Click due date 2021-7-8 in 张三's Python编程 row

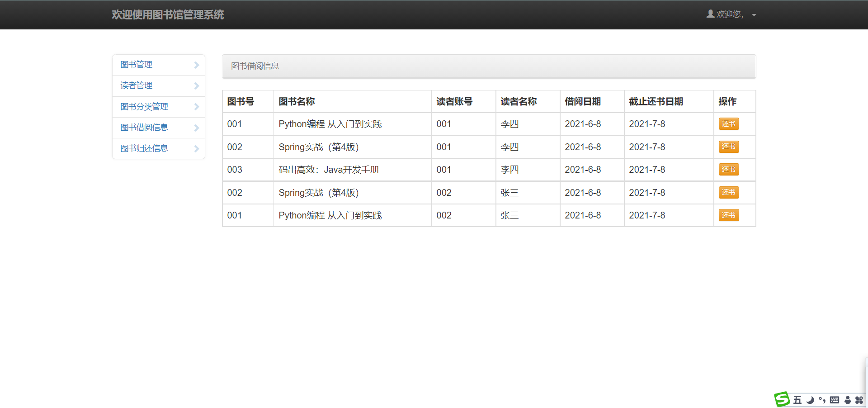(x=647, y=215)
